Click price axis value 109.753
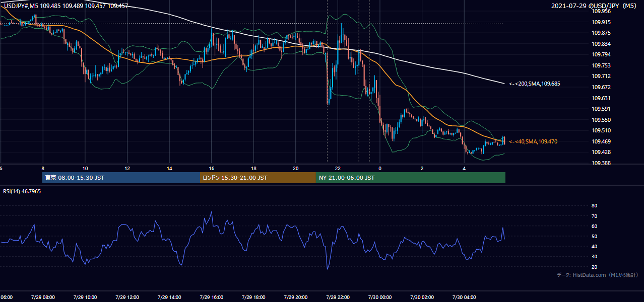The image size is (644, 302). 601,65
